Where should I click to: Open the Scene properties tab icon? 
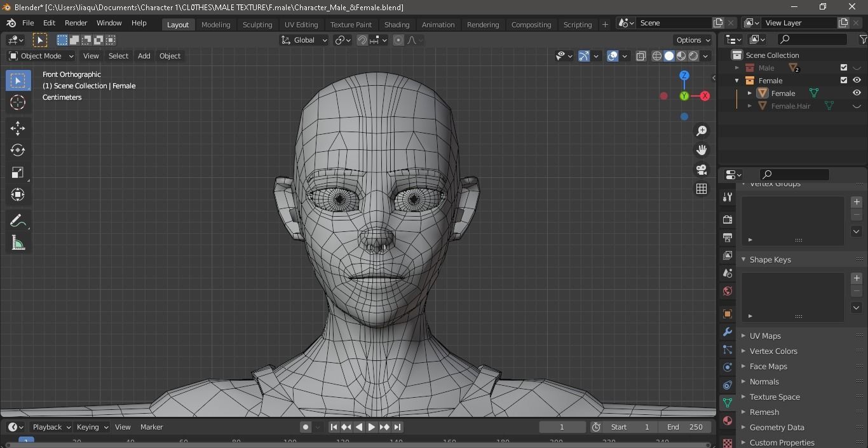(x=728, y=273)
